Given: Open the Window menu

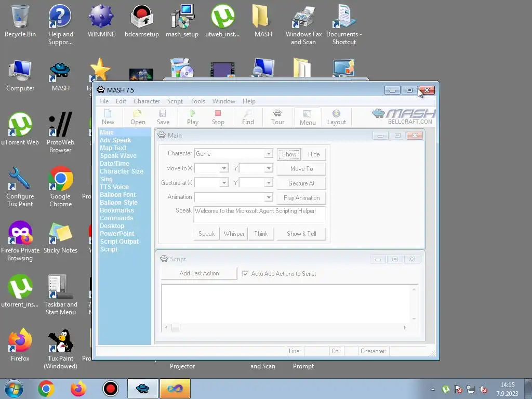Looking at the screenshot, I should (x=223, y=101).
